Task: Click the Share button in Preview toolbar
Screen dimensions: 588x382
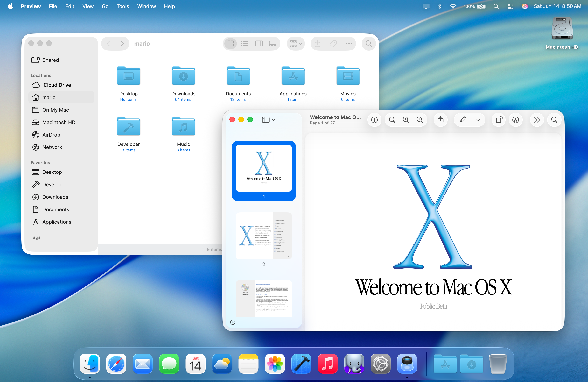Action: [x=440, y=120]
